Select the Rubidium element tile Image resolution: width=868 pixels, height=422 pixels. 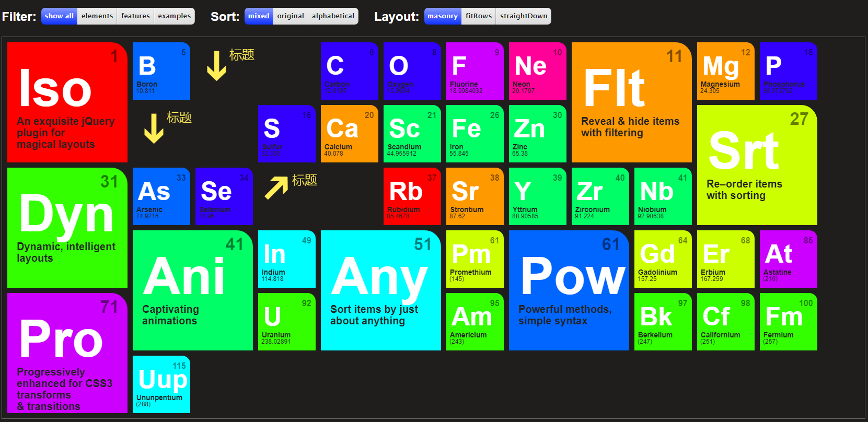[x=412, y=196]
